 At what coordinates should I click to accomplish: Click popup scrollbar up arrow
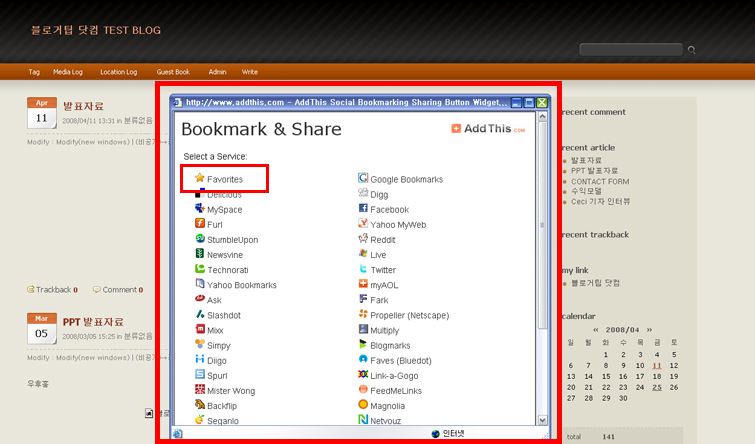click(543, 117)
